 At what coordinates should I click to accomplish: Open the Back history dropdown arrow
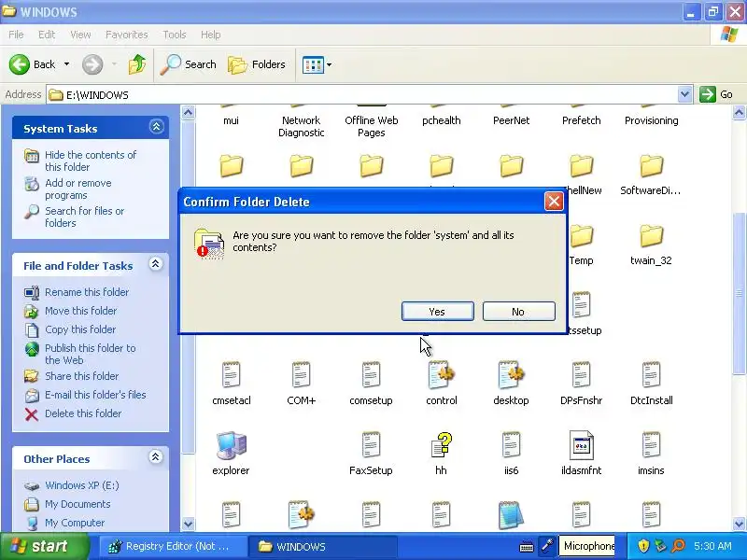click(66, 64)
